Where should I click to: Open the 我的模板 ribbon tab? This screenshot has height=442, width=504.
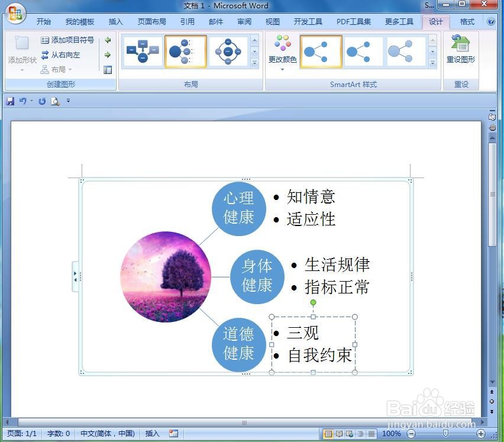click(x=80, y=21)
